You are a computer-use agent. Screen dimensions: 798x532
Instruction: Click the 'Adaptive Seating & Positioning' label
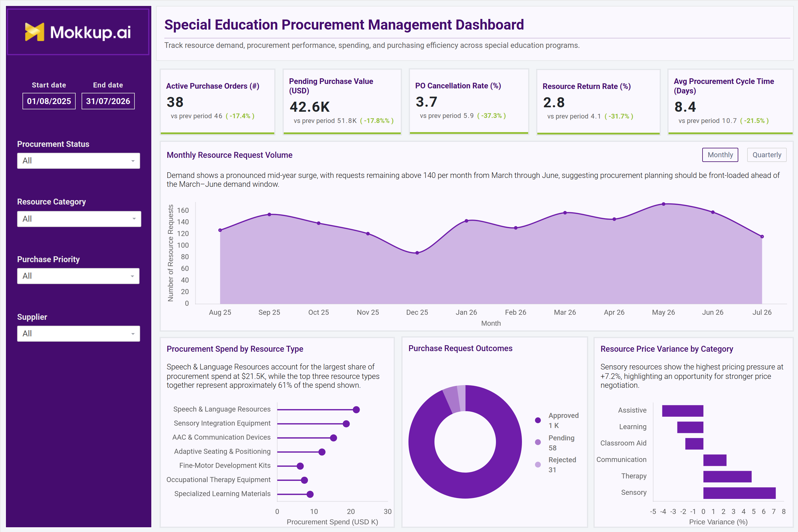[x=222, y=452]
